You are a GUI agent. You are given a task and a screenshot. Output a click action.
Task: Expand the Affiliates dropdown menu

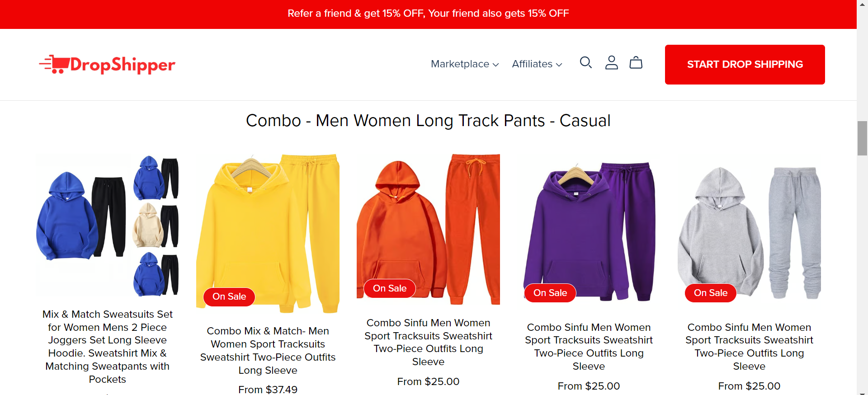[x=537, y=64]
